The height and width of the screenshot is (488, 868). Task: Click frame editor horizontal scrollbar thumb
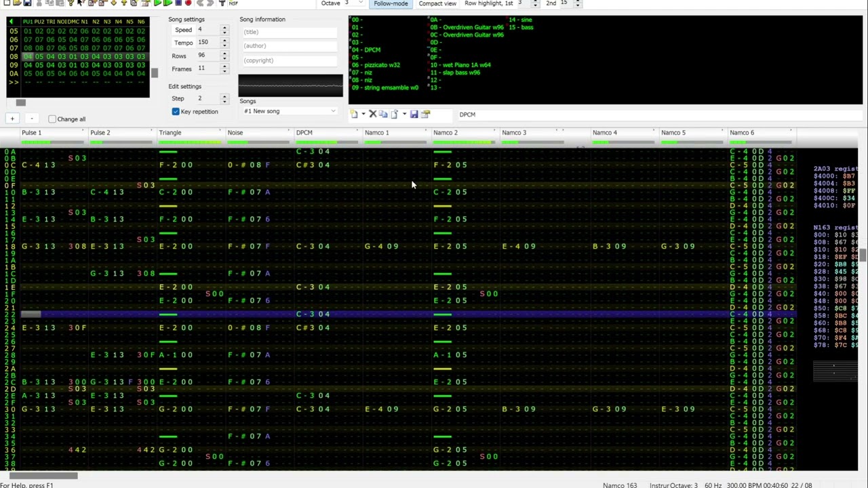point(20,102)
